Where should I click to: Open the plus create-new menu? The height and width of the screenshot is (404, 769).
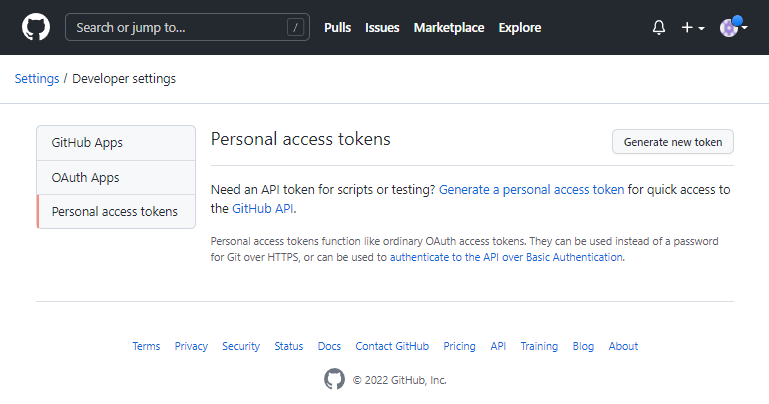tap(693, 28)
